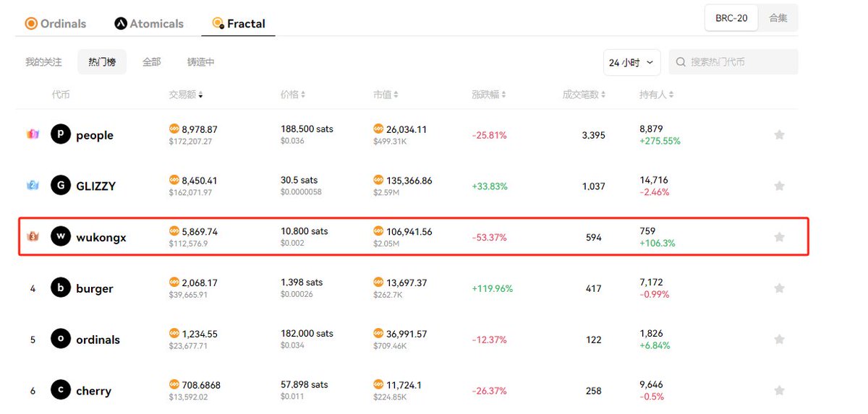Open the cherry token name link
Image resolution: width=868 pixels, height=414 pixels.
pyautogui.click(x=94, y=391)
